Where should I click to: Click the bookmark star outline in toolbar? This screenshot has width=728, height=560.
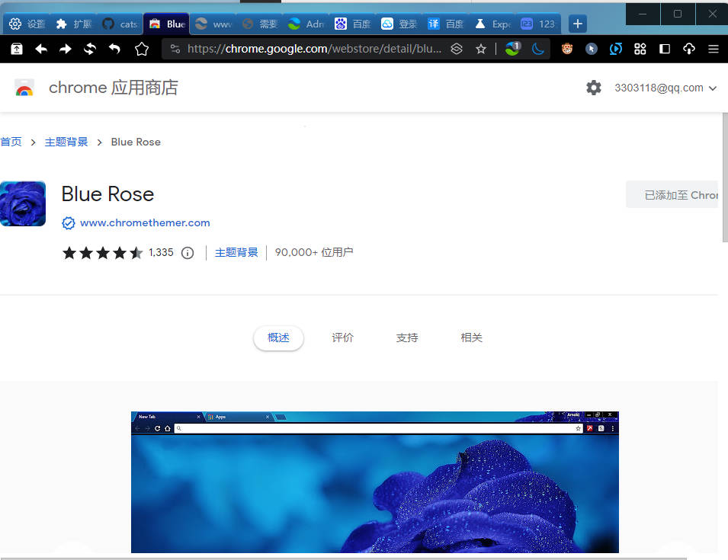click(142, 49)
